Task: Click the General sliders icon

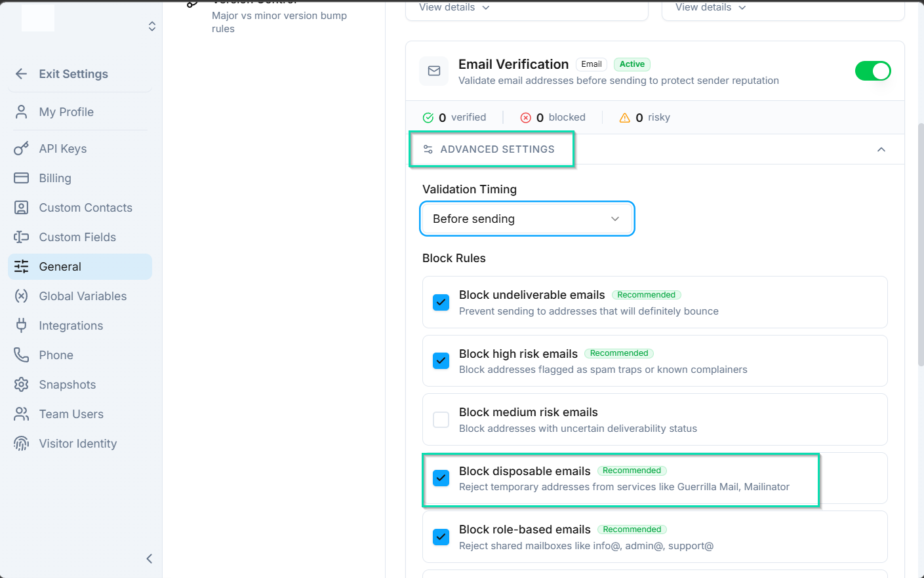Action: tap(21, 267)
